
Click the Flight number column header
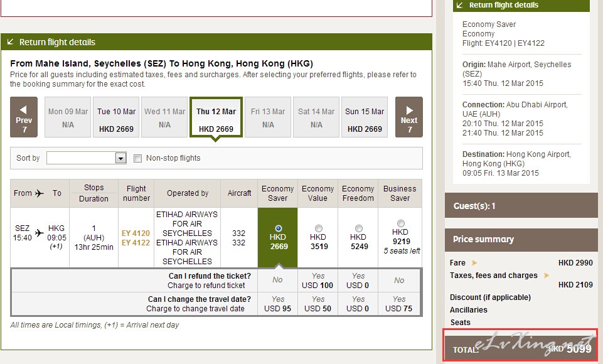pyautogui.click(x=136, y=193)
